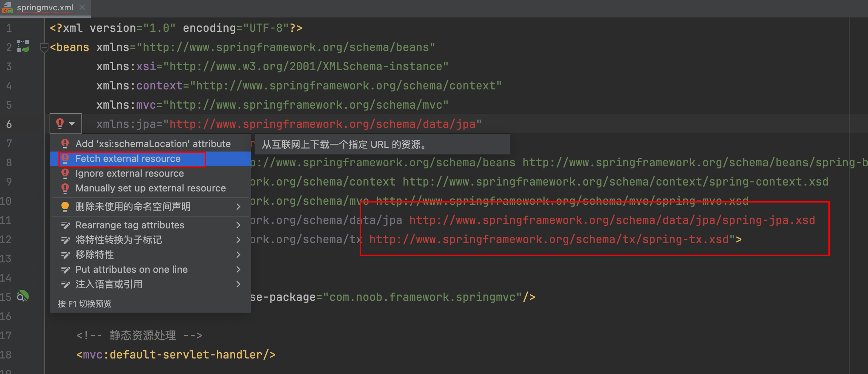Click line number 13 in the gutter
The height and width of the screenshot is (374, 868).
pos(6,259)
